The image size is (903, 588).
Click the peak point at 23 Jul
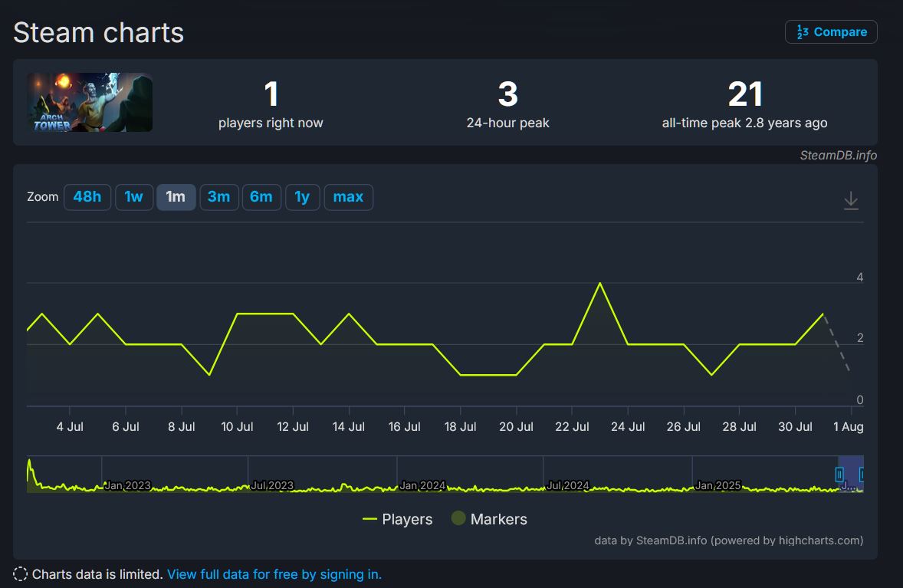tap(600, 283)
